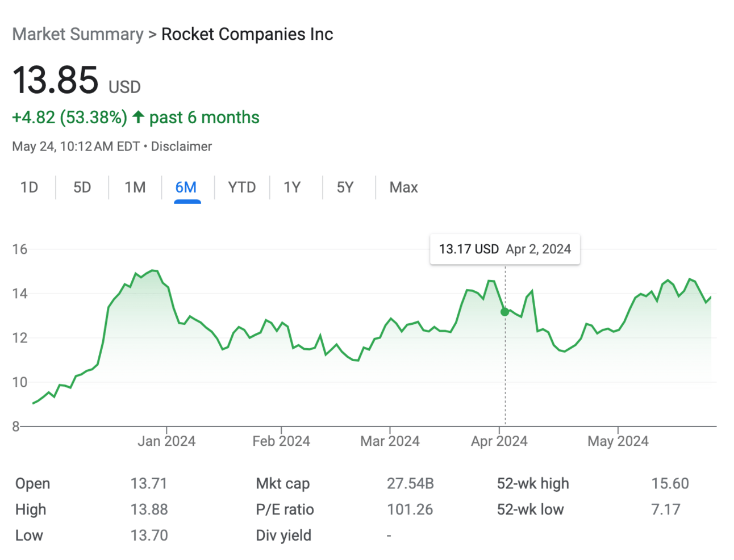This screenshot has height=560, width=734.
Task: Click the green up arrow icon
Action: coord(138,118)
